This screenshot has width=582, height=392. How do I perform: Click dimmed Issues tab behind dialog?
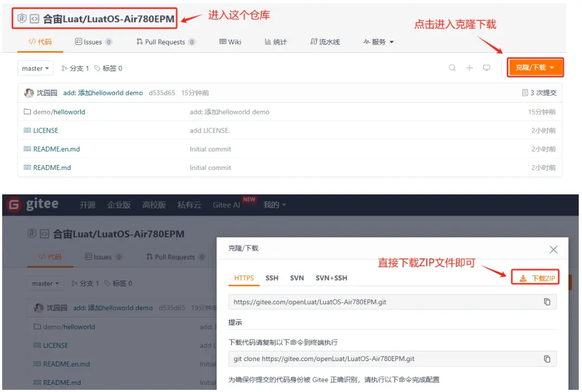click(103, 257)
